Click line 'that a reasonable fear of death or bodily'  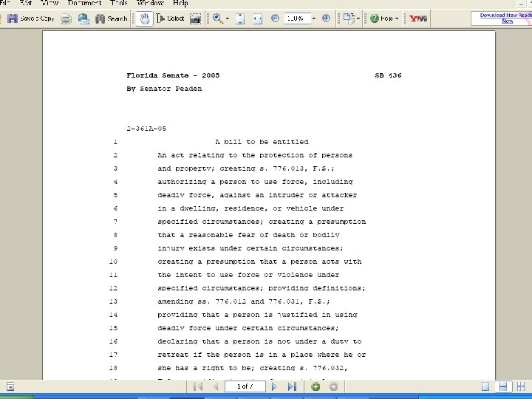click(248, 235)
